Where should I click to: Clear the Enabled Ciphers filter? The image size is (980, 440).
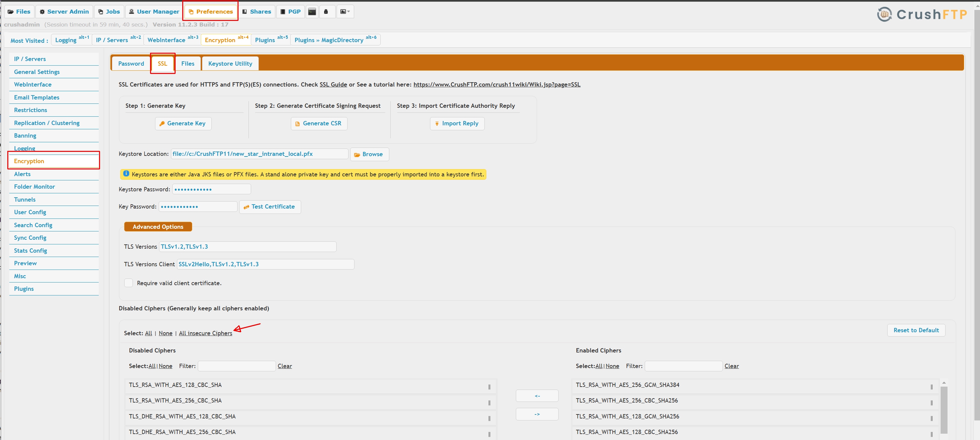pyautogui.click(x=731, y=366)
